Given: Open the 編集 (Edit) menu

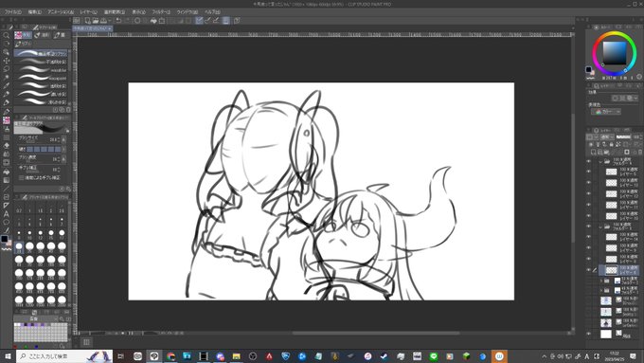Looking at the screenshot, I should coord(35,12).
